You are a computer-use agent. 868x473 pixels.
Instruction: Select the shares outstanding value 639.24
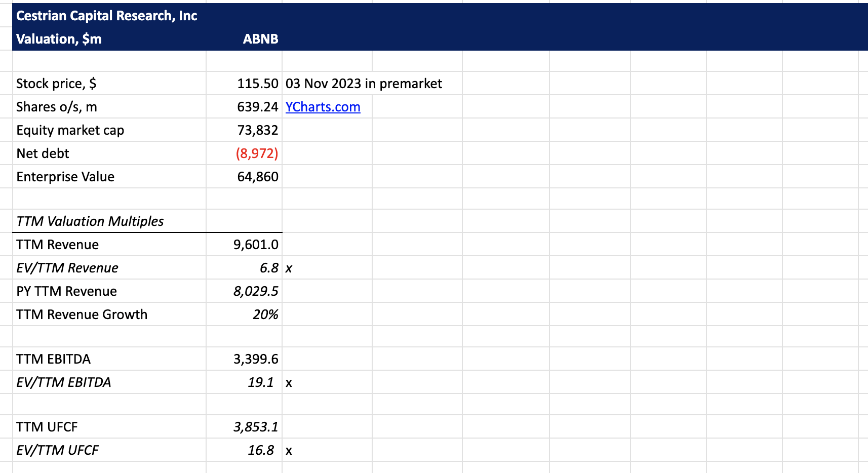click(257, 107)
